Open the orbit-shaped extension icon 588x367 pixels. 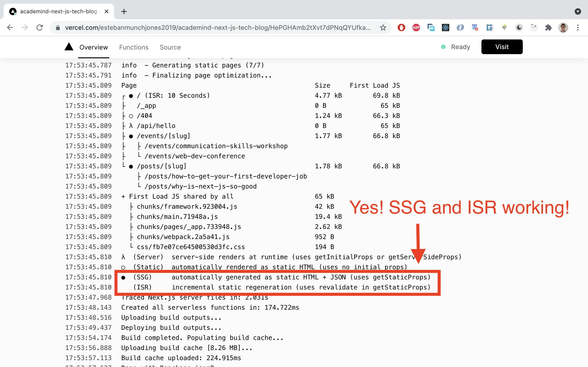[534, 28]
